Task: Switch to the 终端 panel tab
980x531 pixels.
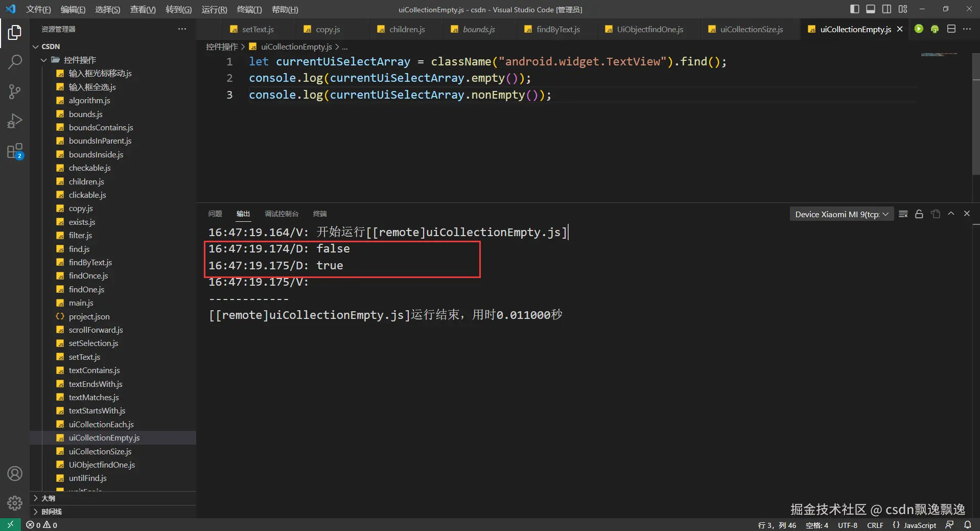Action: pyautogui.click(x=320, y=214)
